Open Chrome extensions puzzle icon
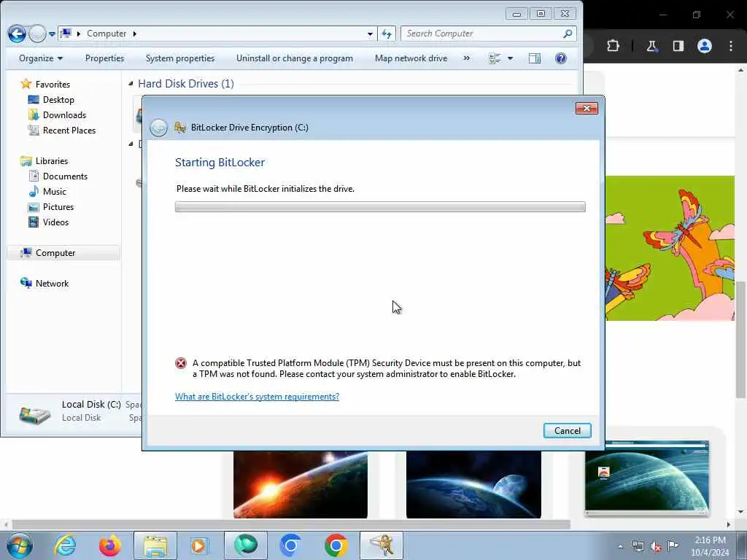This screenshot has width=747, height=560. pyautogui.click(x=613, y=46)
